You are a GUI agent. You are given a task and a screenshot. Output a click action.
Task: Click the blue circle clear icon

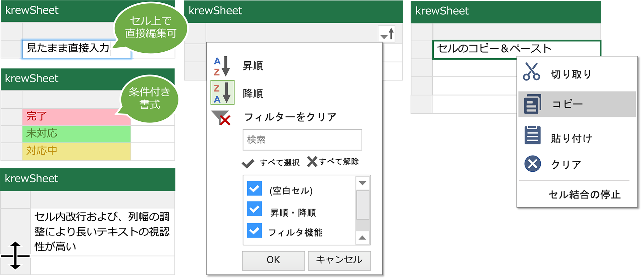(x=532, y=164)
